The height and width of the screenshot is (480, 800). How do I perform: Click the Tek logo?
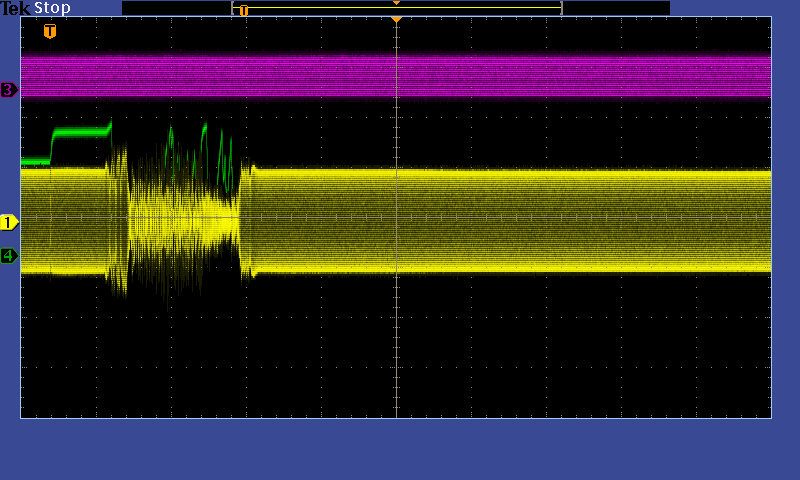click(x=15, y=8)
